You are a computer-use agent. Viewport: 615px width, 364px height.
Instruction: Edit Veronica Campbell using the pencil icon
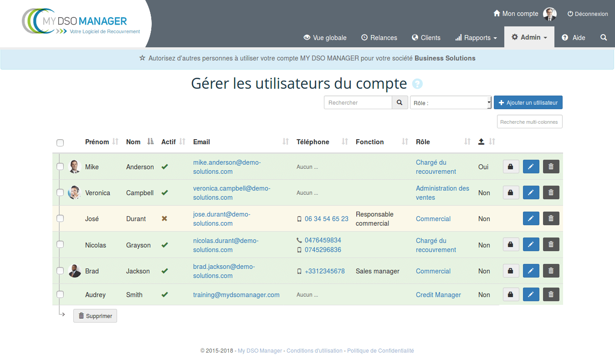point(531,192)
